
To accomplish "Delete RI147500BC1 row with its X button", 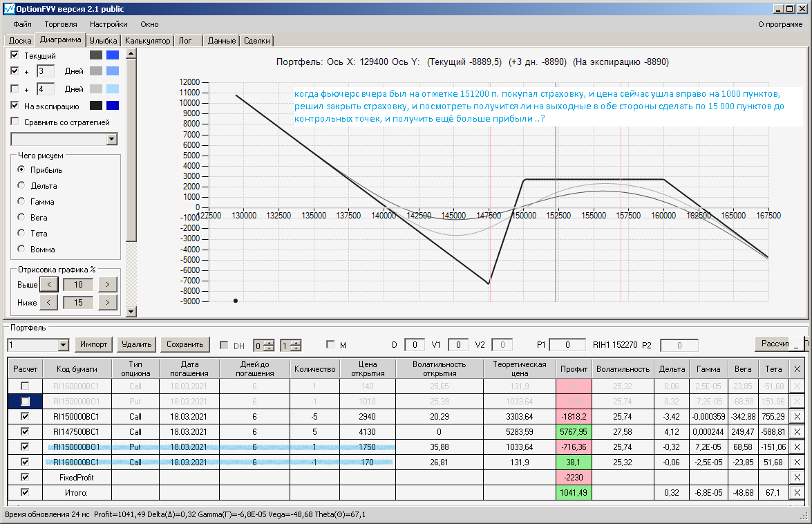I will 797,431.
